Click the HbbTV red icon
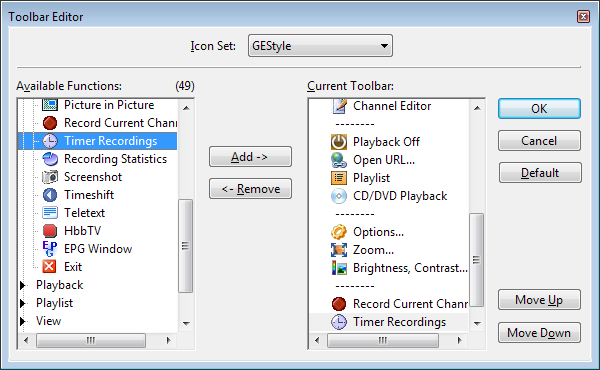 [50, 231]
